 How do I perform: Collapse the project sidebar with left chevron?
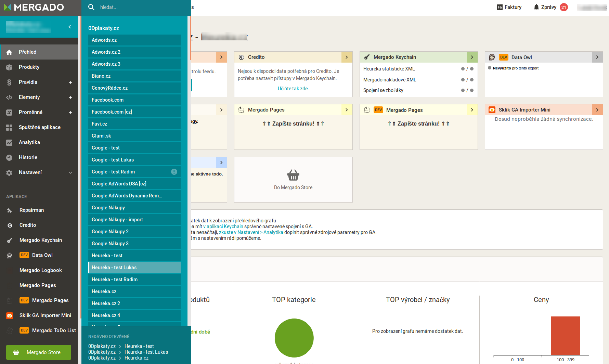point(70,27)
